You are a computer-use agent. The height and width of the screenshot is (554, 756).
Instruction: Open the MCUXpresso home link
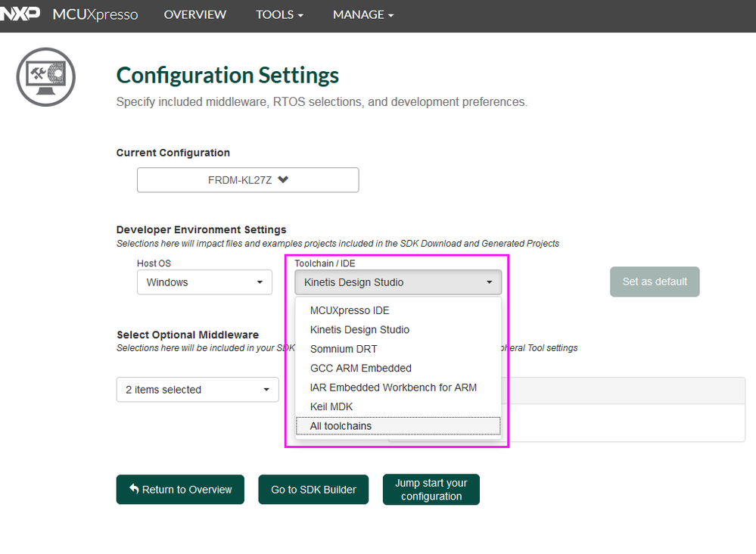click(95, 14)
